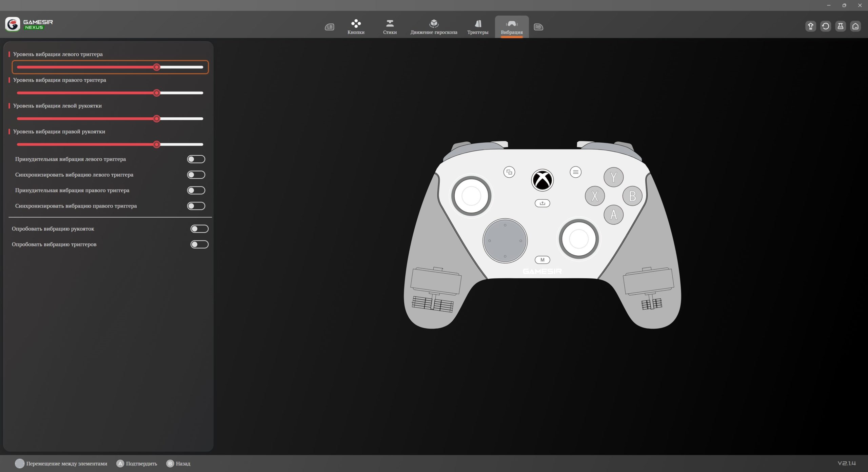Screen dimensions: 868x472
Task: Click the A button on the controller
Action: tap(613, 214)
